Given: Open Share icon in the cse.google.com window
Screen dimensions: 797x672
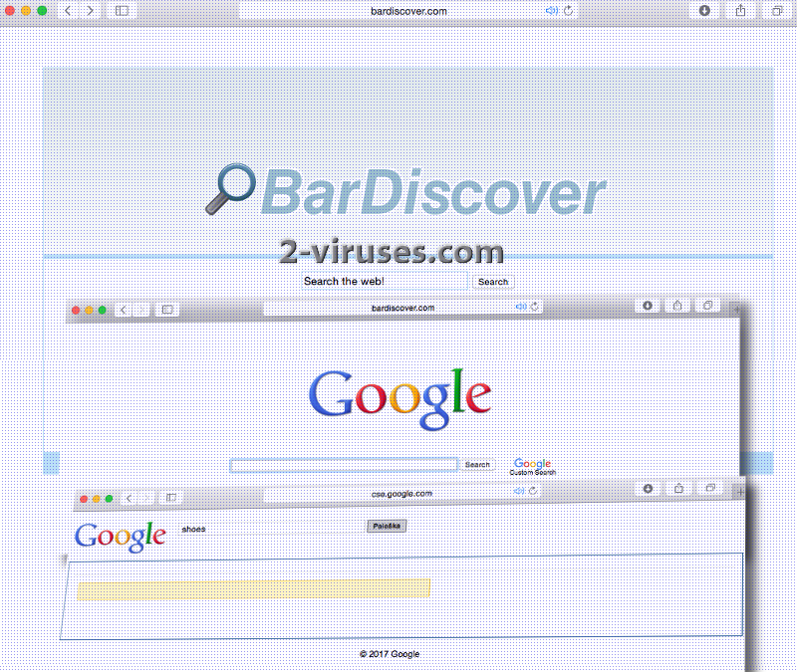Looking at the screenshot, I should (679, 488).
